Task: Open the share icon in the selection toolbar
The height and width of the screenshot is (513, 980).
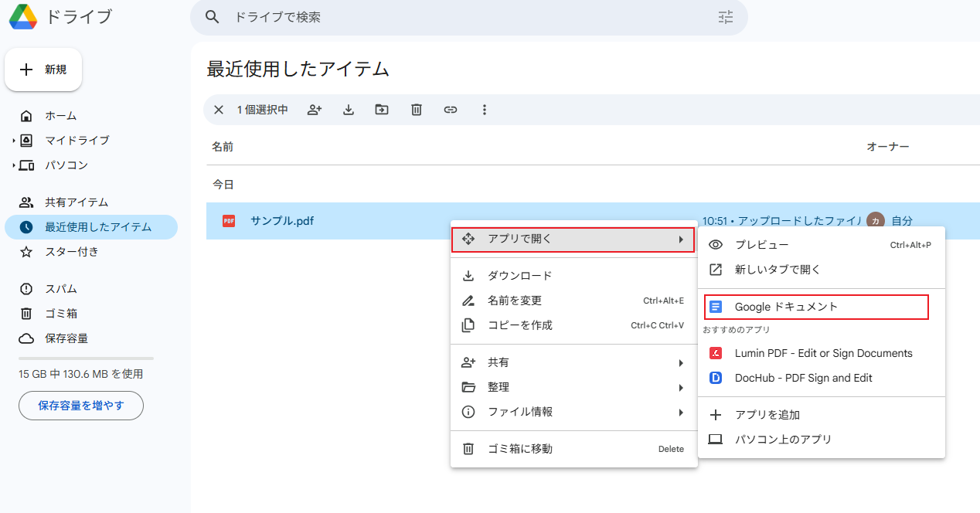Action: [x=314, y=110]
